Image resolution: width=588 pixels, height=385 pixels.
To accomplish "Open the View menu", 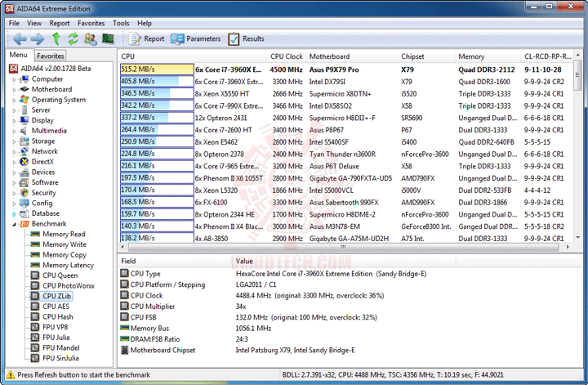I will coord(34,23).
